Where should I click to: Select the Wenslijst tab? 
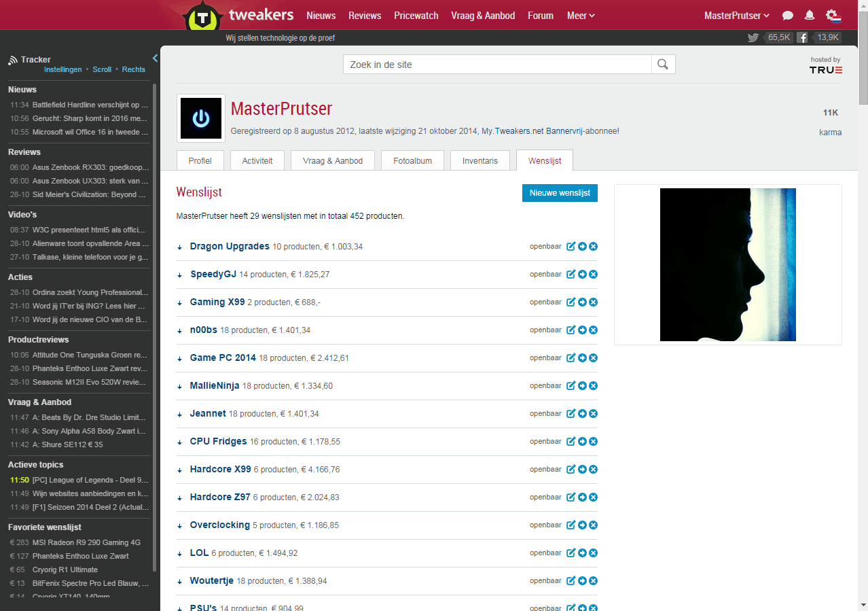545,160
